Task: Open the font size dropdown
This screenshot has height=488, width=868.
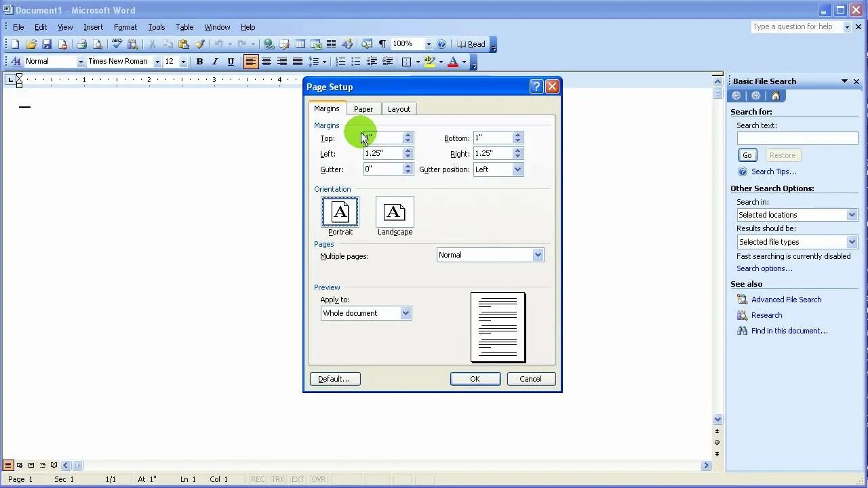Action: [183, 62]
